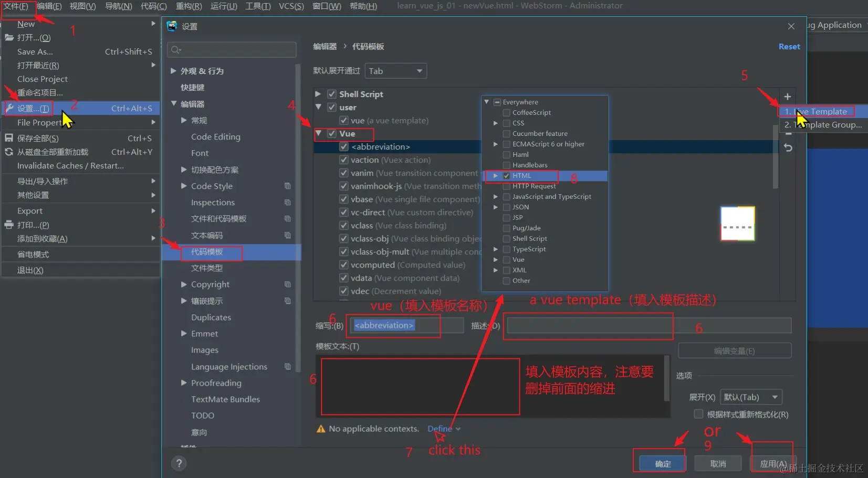Viewport: 868px width, 478px height.
Task: Expand the JavaScript and TypeScript context node
Action: (495, 197)
